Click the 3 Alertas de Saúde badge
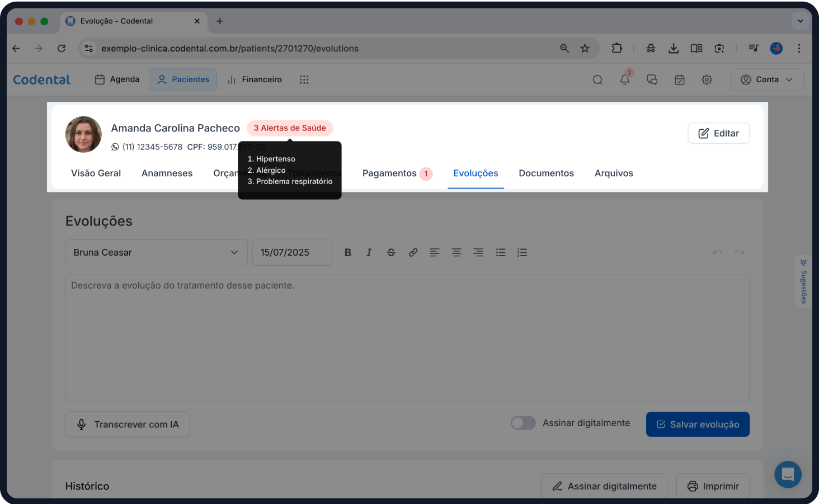This screenshot has width=819, height=504. (x=290, y=128)
